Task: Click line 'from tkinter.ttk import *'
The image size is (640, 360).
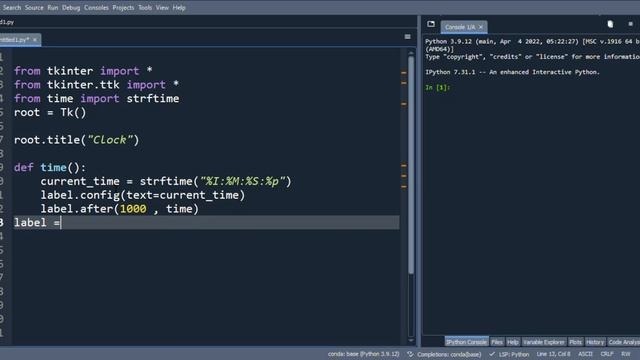Action: pyautogui.click(x=96, y=85)
